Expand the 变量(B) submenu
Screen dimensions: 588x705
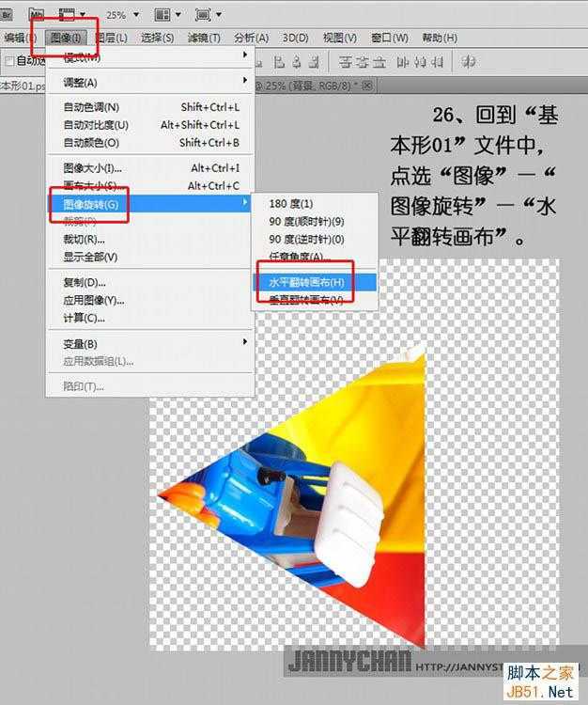pos(150,344)
